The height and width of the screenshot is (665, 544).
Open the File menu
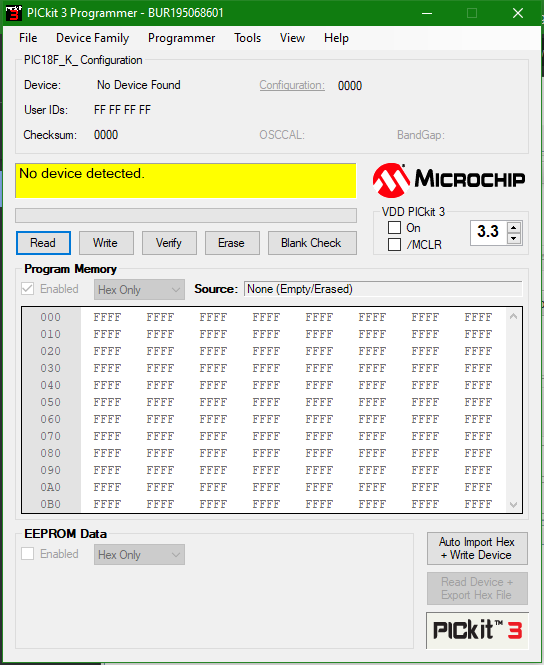pyautogui.click(x=28, y=38)
